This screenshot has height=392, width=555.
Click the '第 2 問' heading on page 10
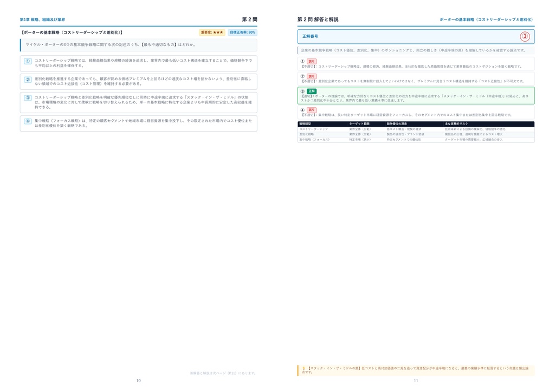[x=249, y=19]
